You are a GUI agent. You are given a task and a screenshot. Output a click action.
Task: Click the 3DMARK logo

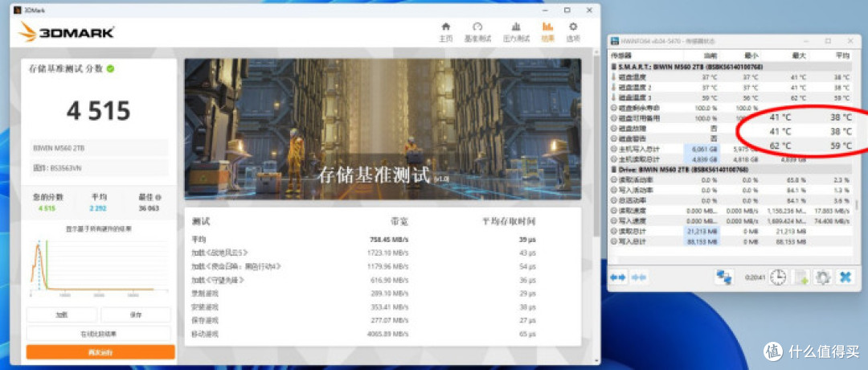pyautogui.click(x=67, y=33)
